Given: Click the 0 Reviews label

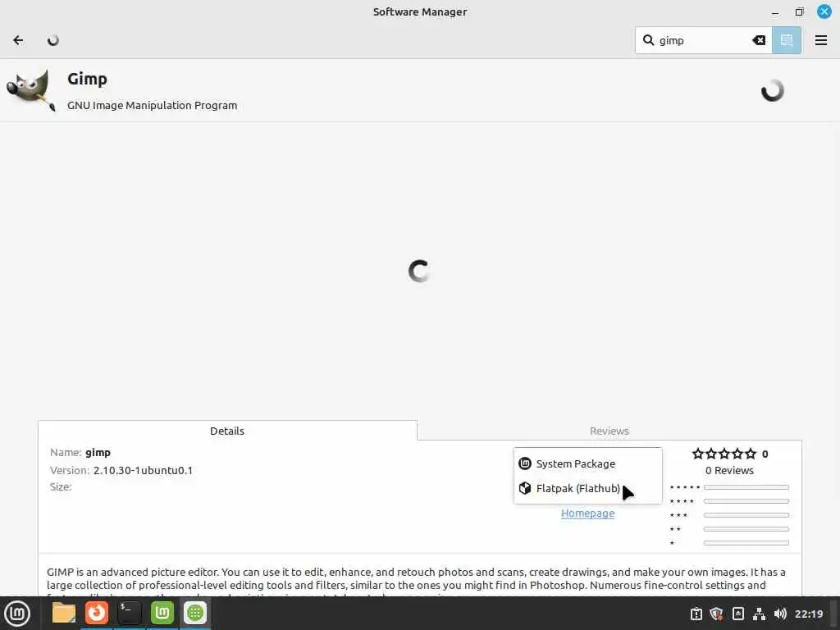Looking at the screenshot, I should coord(729,470).
